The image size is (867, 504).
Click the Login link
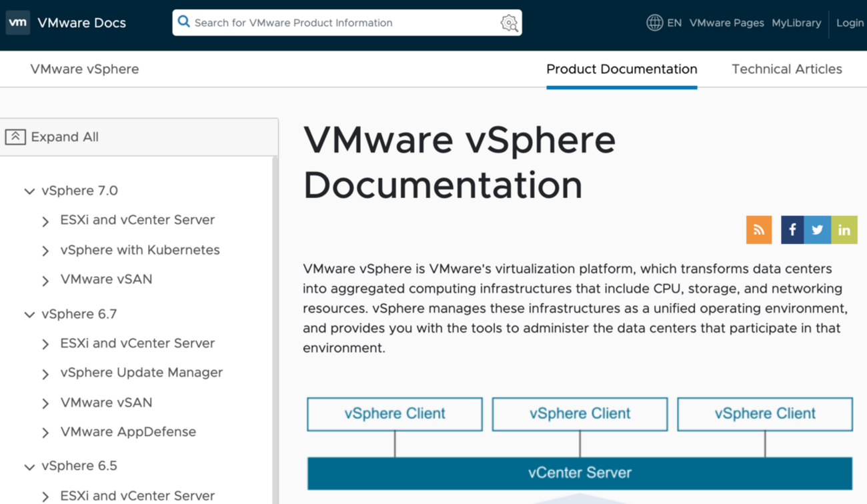(x=850, y=23)
